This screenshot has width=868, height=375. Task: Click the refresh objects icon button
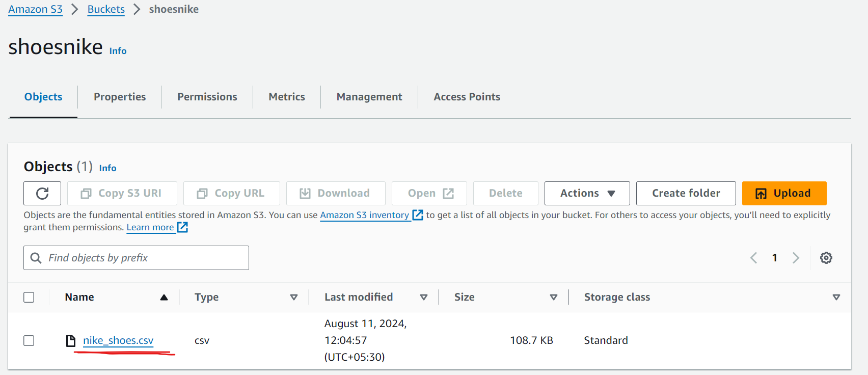42,193
